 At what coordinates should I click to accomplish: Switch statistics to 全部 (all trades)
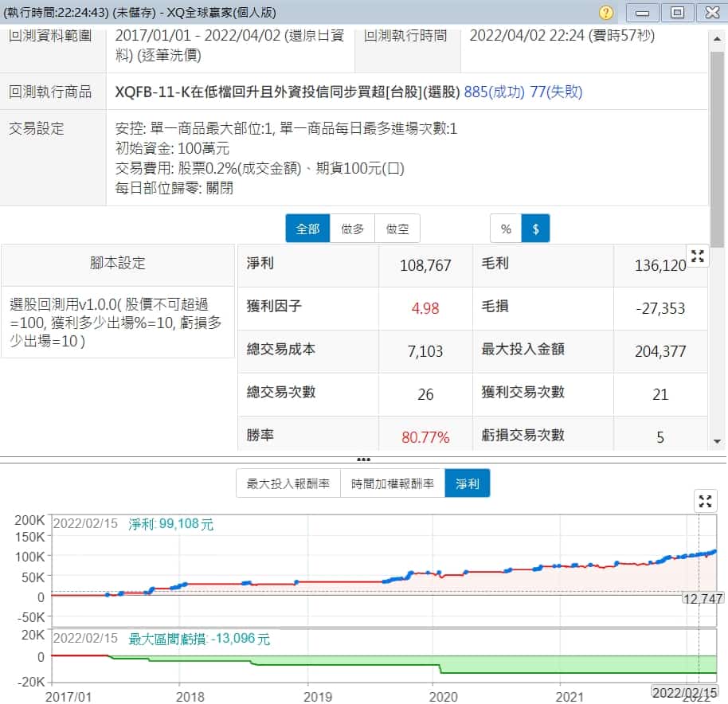[307, 229]
